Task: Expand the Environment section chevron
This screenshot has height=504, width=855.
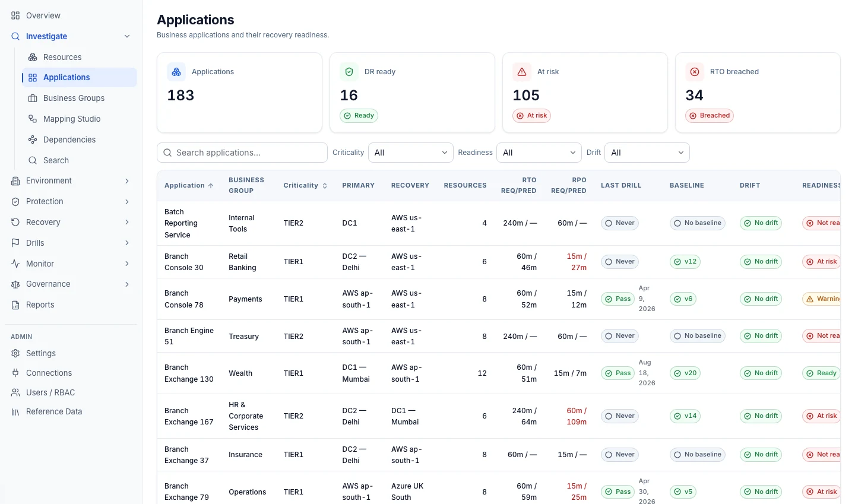Action: 127,181
